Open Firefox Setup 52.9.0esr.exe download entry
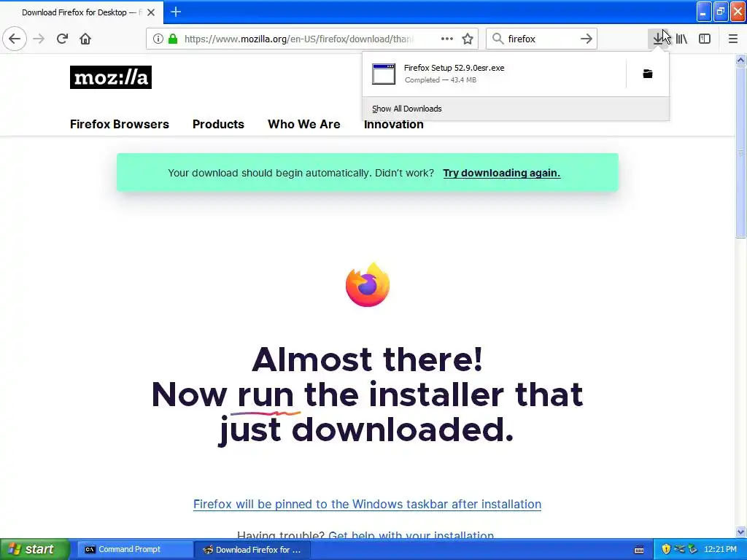747x560 pixels. pos(494,74)
